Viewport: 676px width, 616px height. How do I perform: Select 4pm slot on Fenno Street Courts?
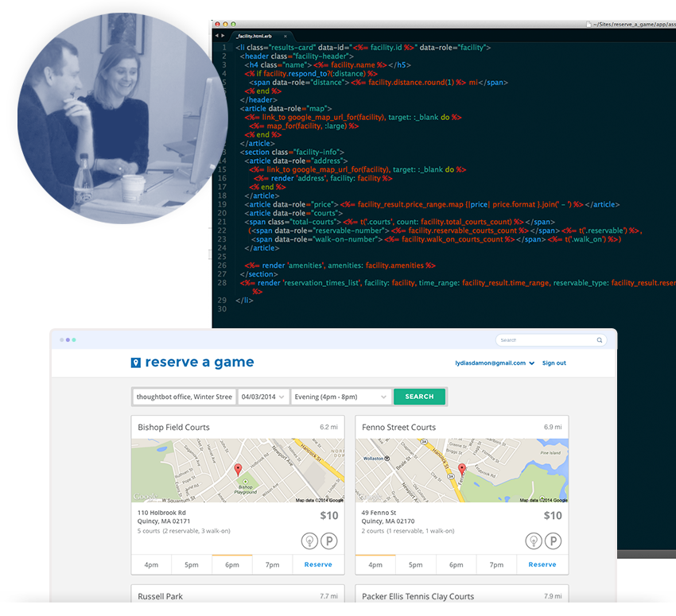375,565
